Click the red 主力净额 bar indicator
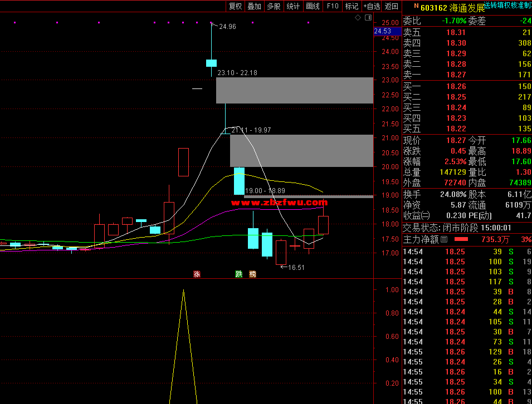 coord(461,239)
